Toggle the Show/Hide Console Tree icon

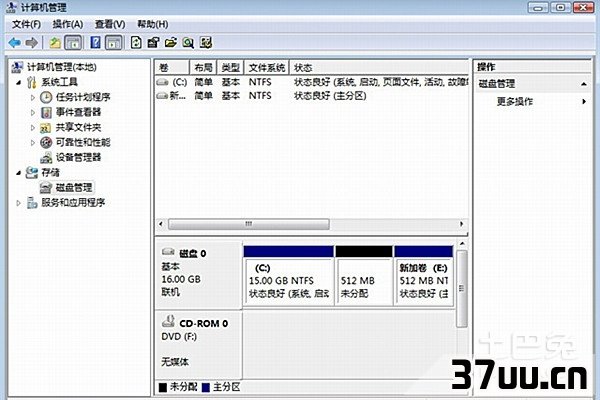[73, 42]
